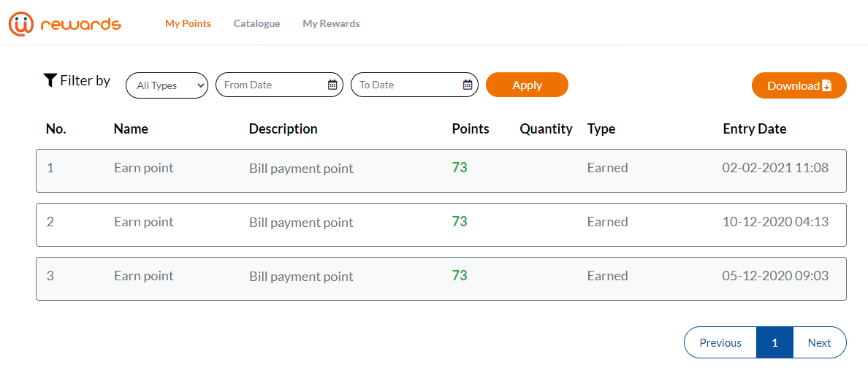Select entry date 05-12-2020 09:03

click(x=775, y=276)
